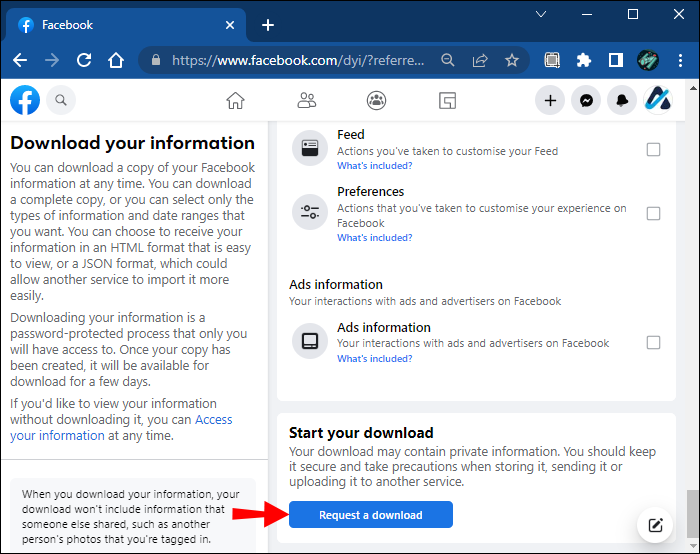Open the Notifications bell icon
Viewport: 700px width, 554px height.
tap(621, 100)
